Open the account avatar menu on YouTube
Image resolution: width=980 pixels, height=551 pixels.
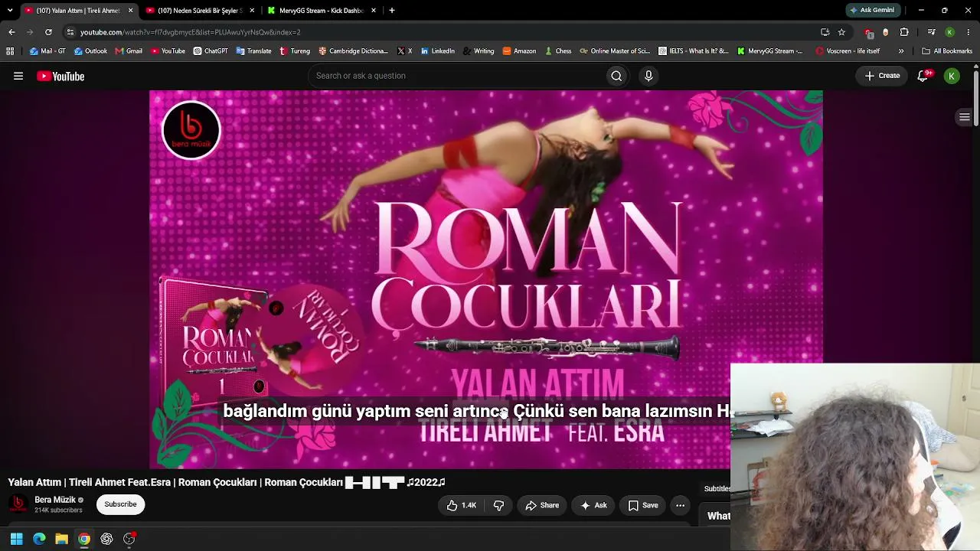click(952, 76)
